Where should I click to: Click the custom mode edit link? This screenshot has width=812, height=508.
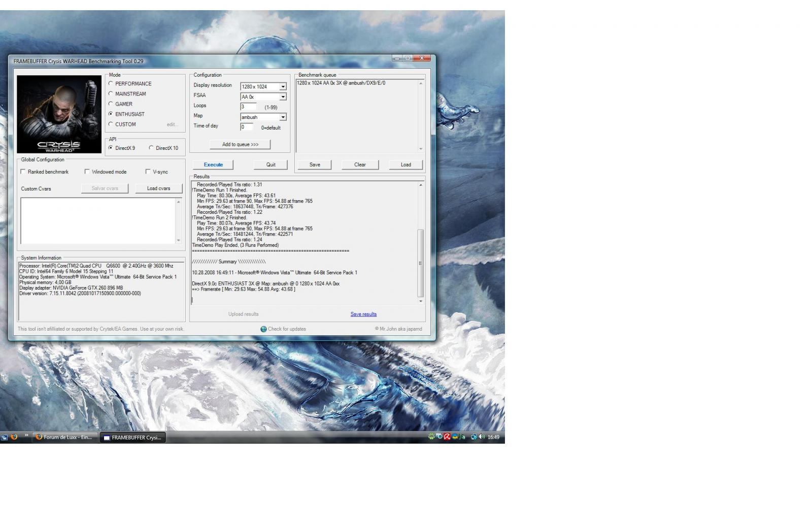pyautogui.click(x=173, y=124)
